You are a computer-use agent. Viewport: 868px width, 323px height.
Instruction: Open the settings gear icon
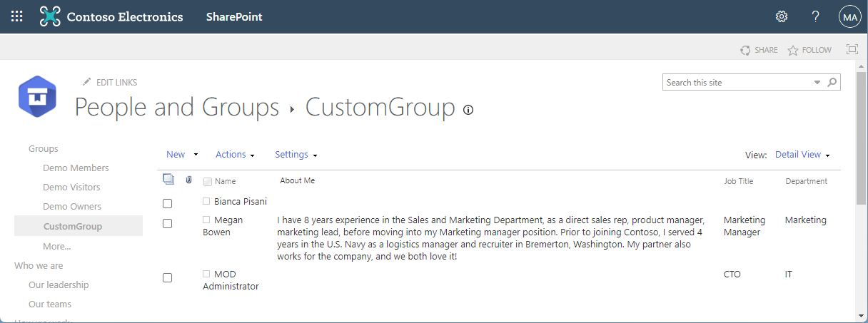(x=782, y=16)
